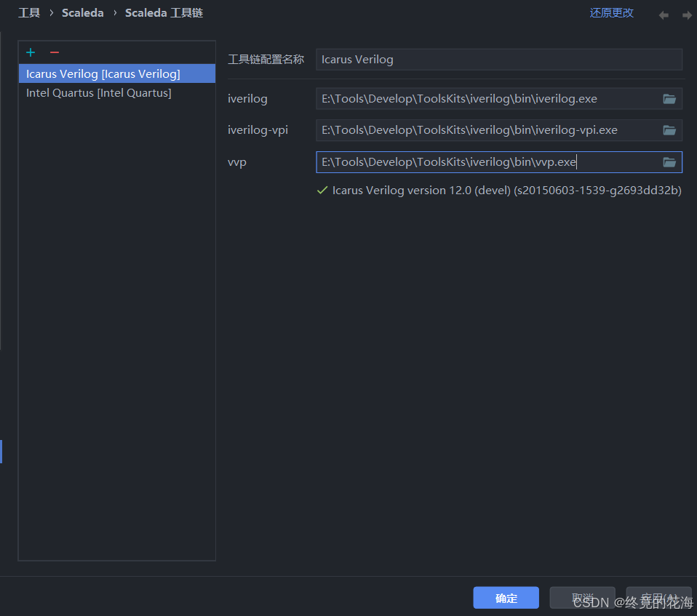The width and height of the screenshot is (697, 616).
Task: Click the 还原更改 revert changes link
Action: pyautogui.click(x=612, y=13)
